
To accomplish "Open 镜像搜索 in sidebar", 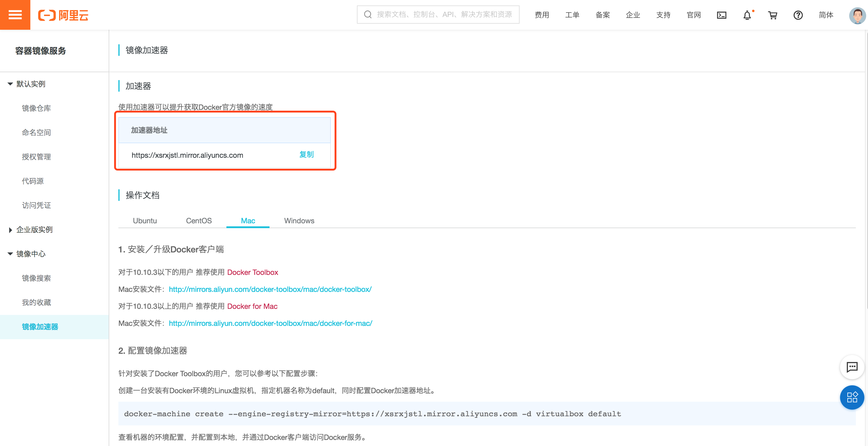I will click(x=36, y=278).
